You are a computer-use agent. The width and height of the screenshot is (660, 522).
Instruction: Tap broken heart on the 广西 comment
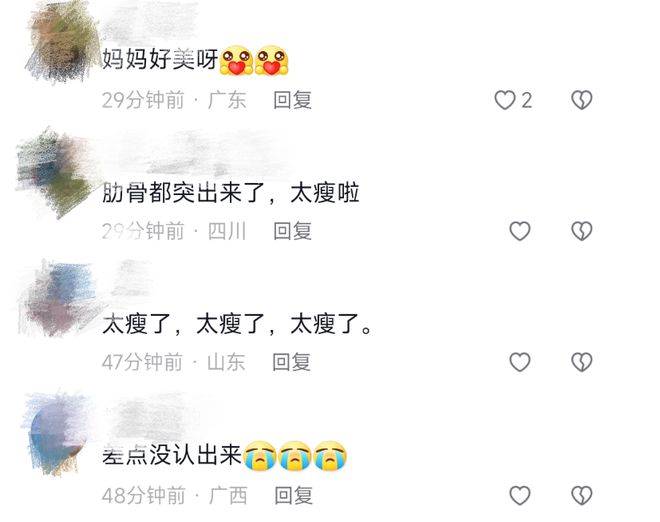pyautogui.click(x=582, y=495)
